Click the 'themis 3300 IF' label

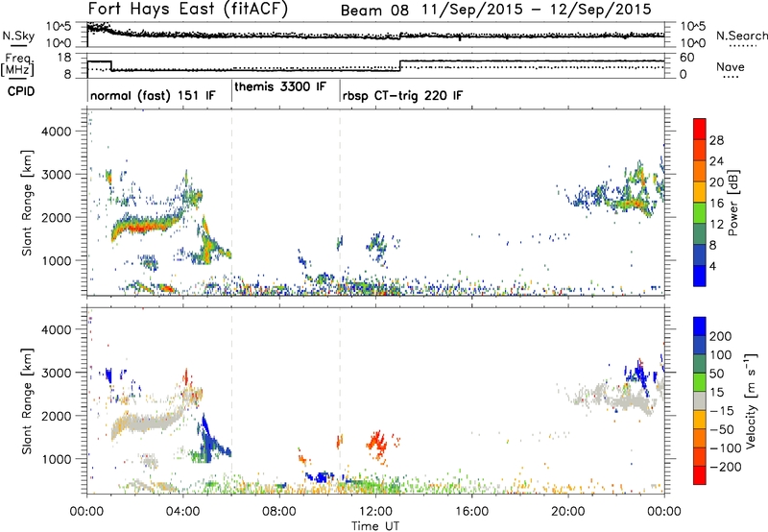click(280, 86)
